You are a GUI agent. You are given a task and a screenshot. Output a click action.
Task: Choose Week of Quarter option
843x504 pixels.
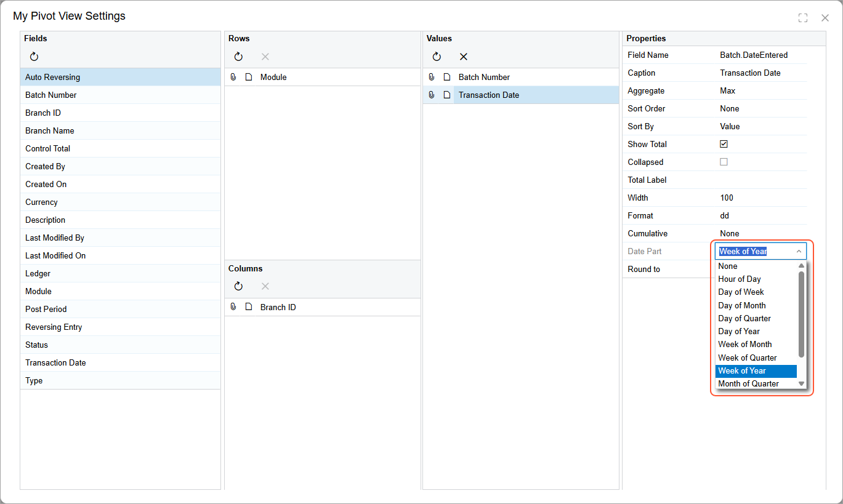pyautogui.click(x=756, y=358)
